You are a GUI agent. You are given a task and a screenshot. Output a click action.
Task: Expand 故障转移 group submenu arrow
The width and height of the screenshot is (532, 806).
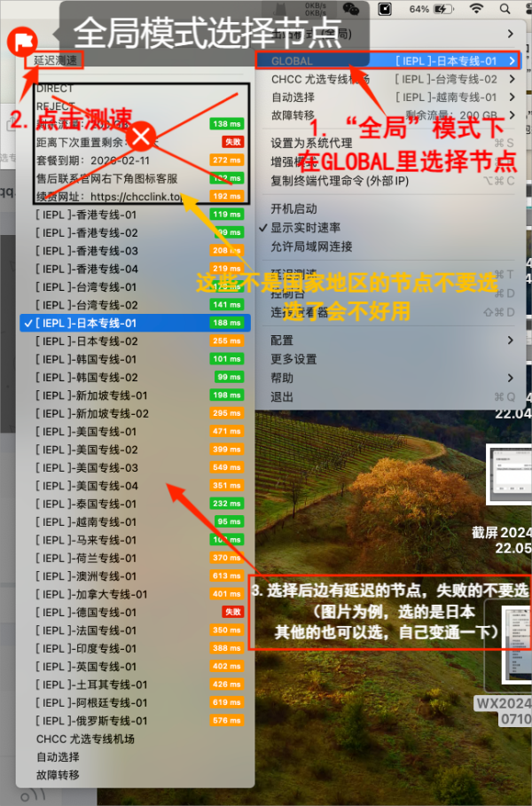coord(512,115)
